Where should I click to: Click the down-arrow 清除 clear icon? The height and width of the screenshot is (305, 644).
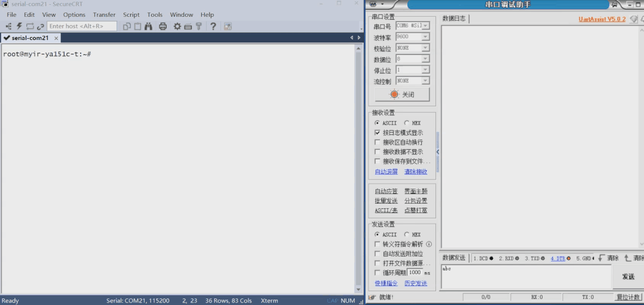(x=602, y=258)
